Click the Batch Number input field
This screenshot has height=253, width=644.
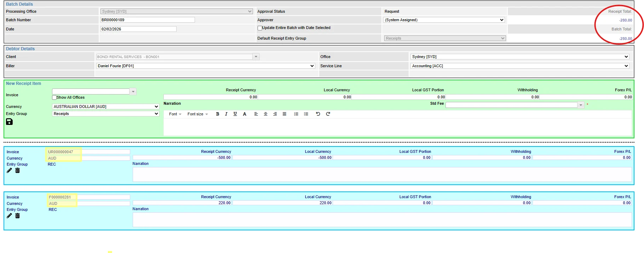point(148,20)
